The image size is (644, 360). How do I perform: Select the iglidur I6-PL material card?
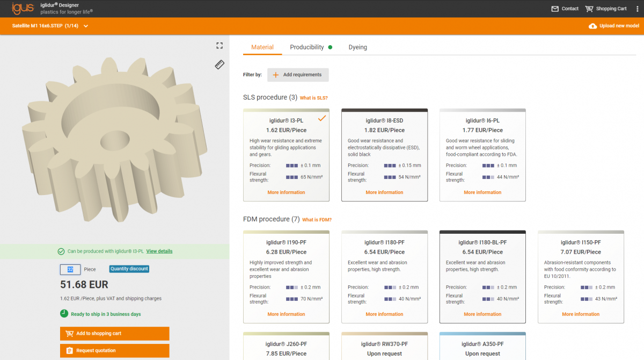[482, 155]
